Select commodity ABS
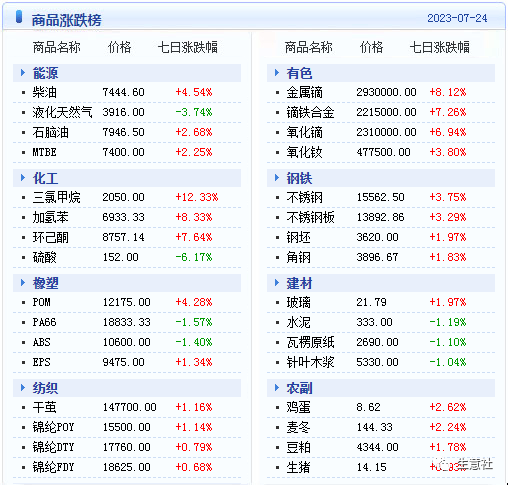 [41, 342]
